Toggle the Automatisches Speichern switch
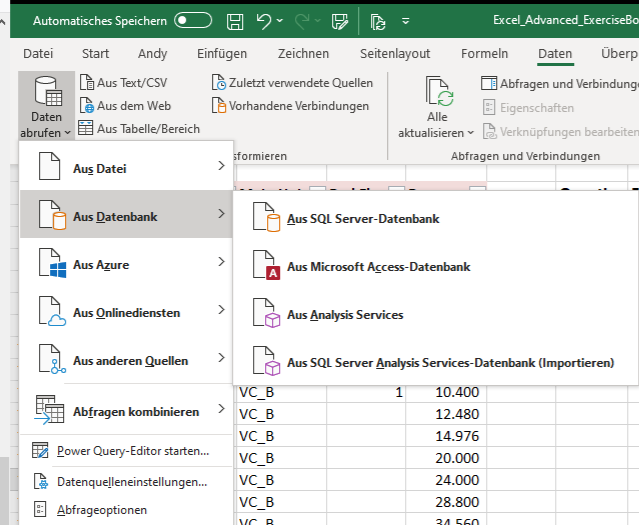Image resolution: width=639 pixels, height=525 pixels. tap(193, 20)
